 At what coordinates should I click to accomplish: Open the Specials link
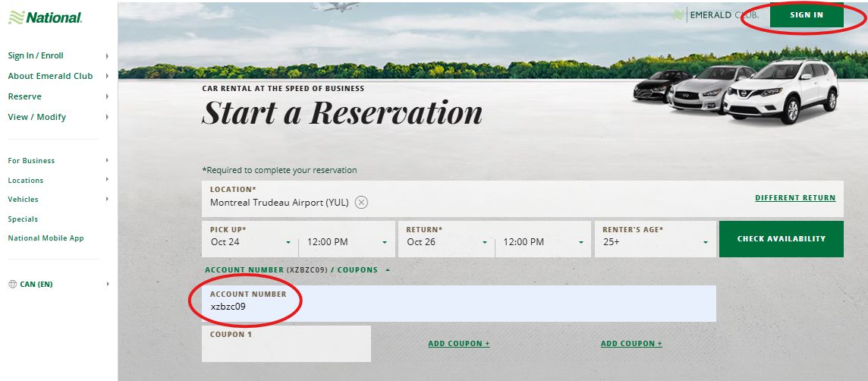tap(23, 219)
